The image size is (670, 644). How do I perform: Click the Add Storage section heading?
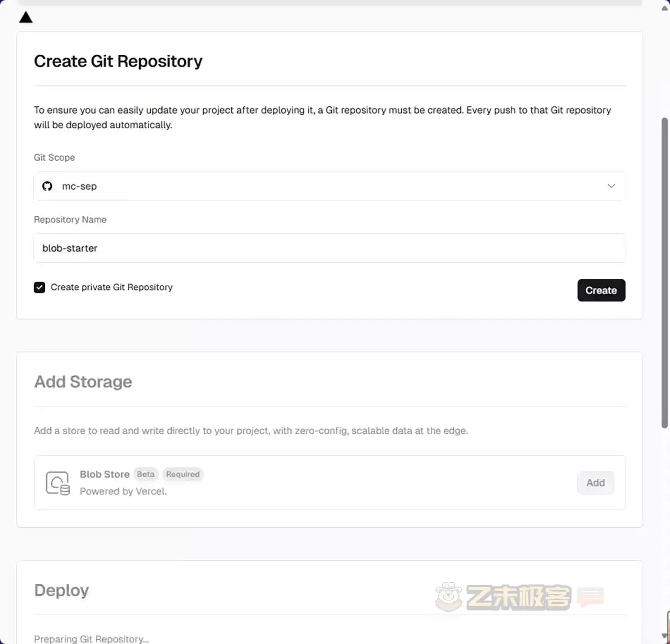tap(83, 382)
